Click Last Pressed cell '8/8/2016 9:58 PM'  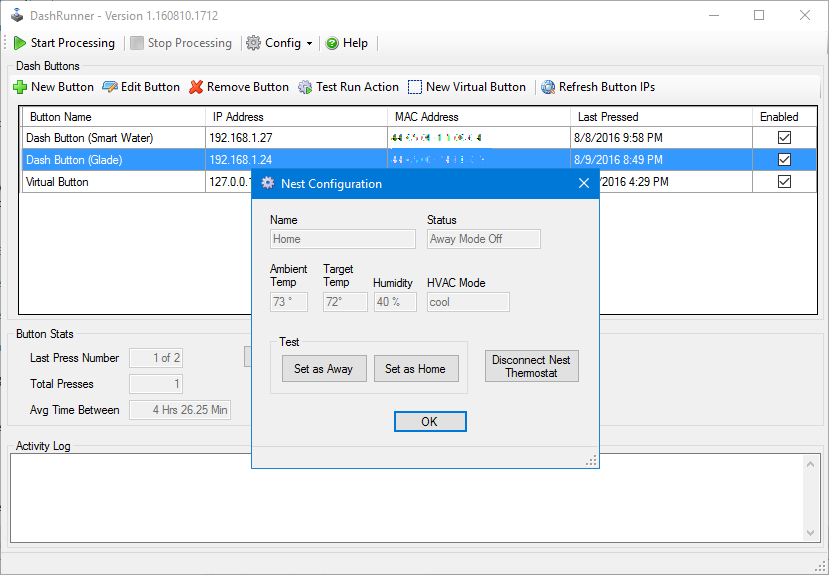(661, 138)
